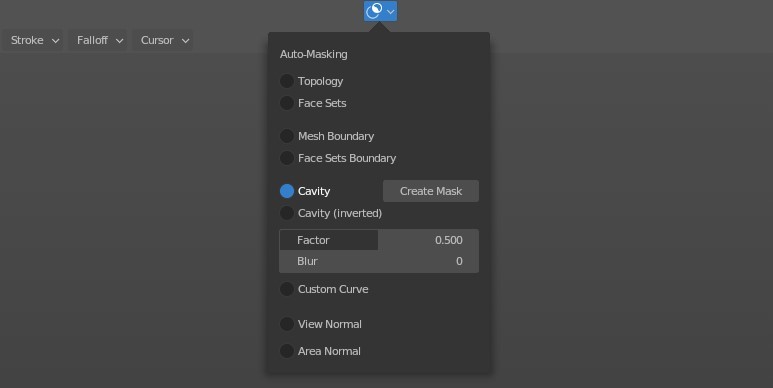Enable Topology auto-masking
Viewport: 773px width, 388px height.
286,81
